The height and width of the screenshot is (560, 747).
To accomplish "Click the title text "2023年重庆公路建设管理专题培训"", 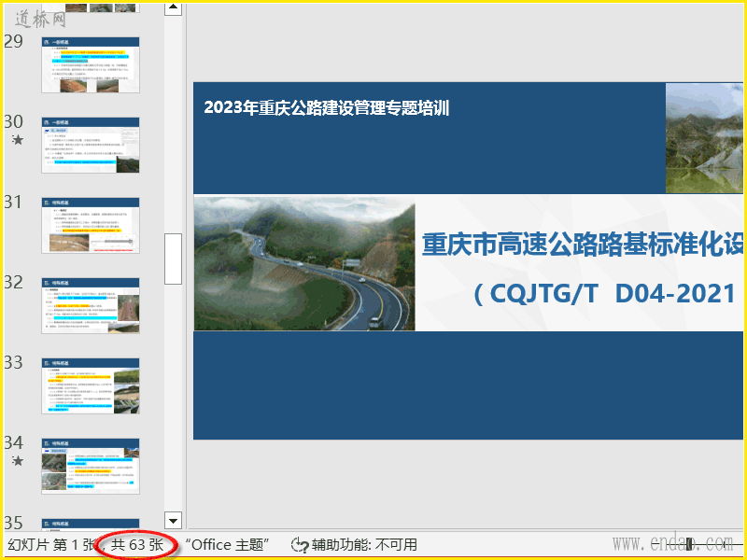I will coord(327,107).
